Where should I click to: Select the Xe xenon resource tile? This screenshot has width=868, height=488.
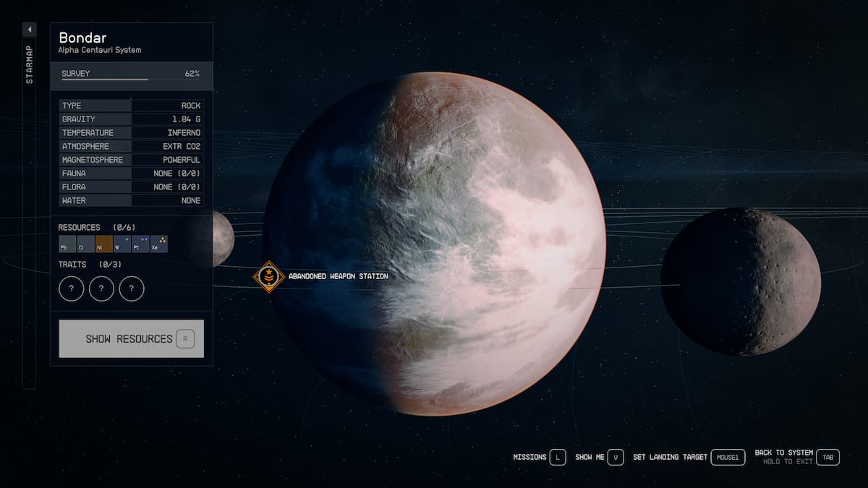(158, 244)
